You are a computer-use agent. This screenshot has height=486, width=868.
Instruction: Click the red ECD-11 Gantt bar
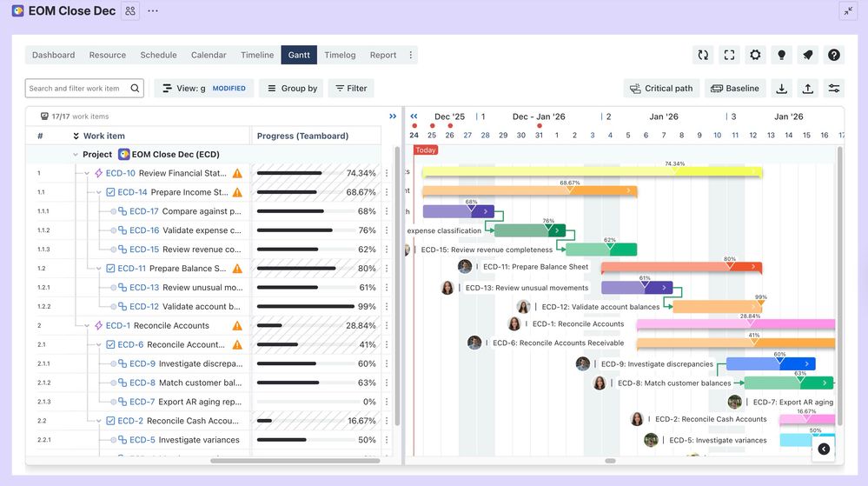pyautogui.click(x=681, y=267)
